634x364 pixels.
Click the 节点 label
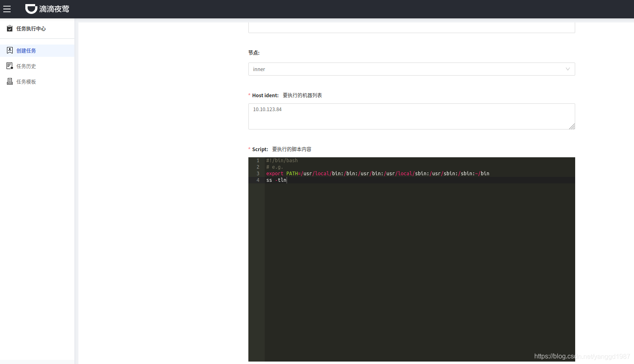coord(254,53)
